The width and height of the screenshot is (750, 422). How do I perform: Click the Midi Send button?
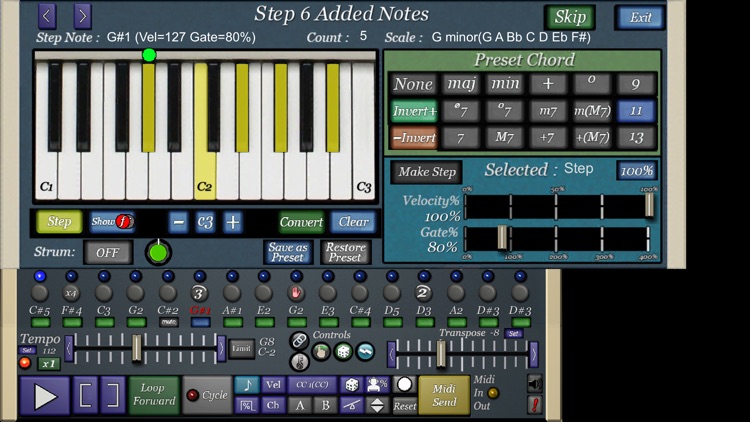(444, 395)
